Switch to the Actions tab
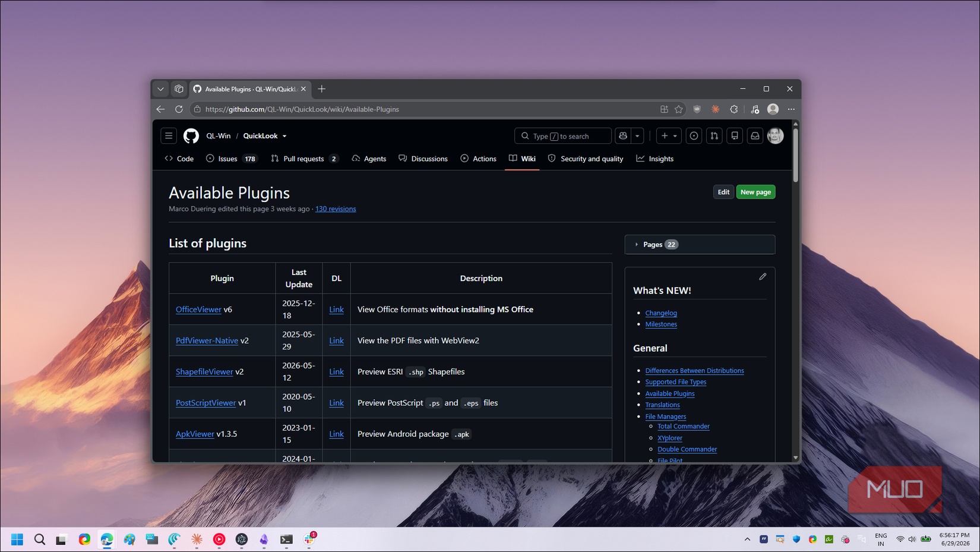 pos(478,159)
